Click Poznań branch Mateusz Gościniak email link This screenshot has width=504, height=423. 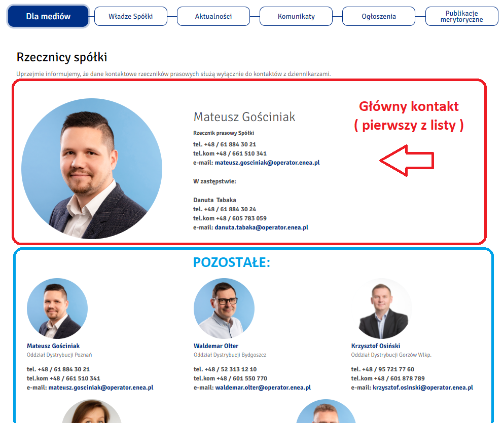pyautogui.click(x=100, y=388)
